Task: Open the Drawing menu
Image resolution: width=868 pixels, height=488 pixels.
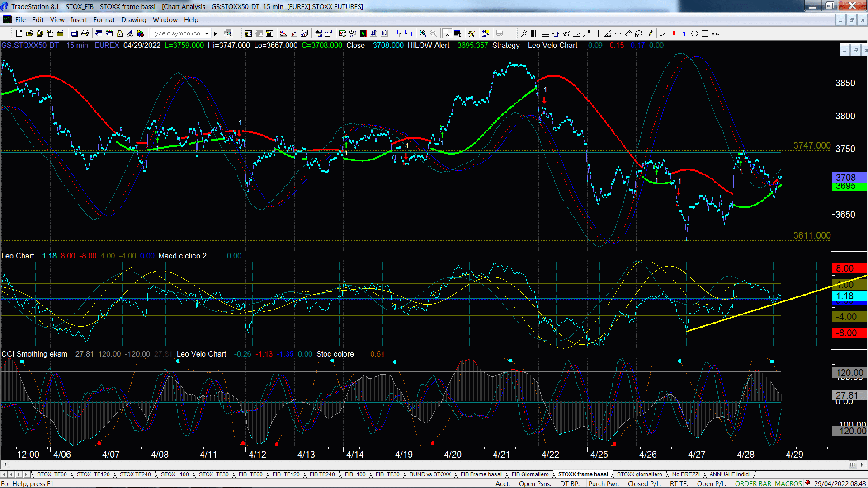Action: pos(133,20)
